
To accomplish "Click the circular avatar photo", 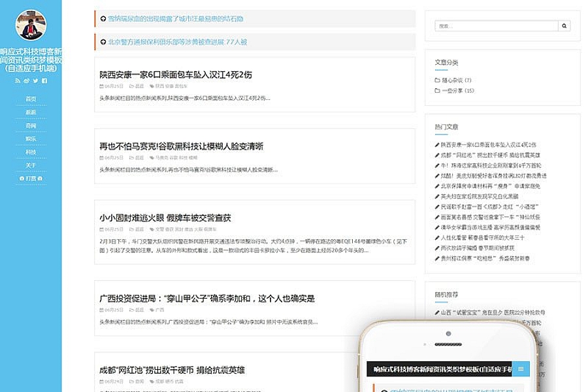I will (31, 25).
